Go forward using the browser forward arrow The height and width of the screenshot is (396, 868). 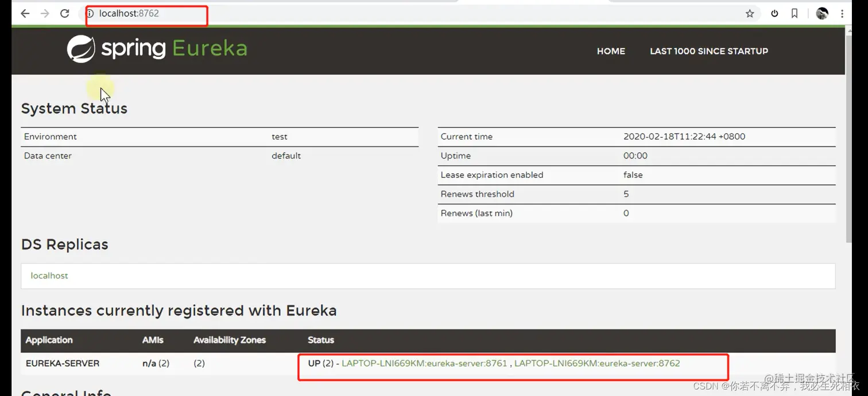point(45,13)
